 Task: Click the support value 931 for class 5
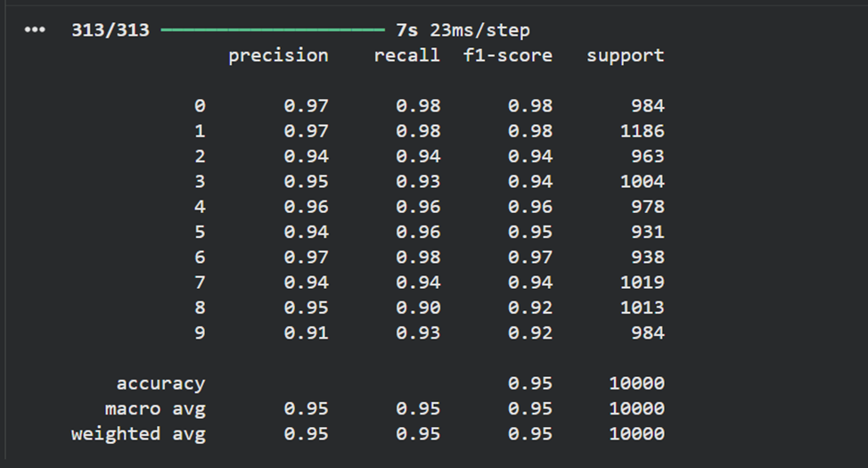click(647, 232)
